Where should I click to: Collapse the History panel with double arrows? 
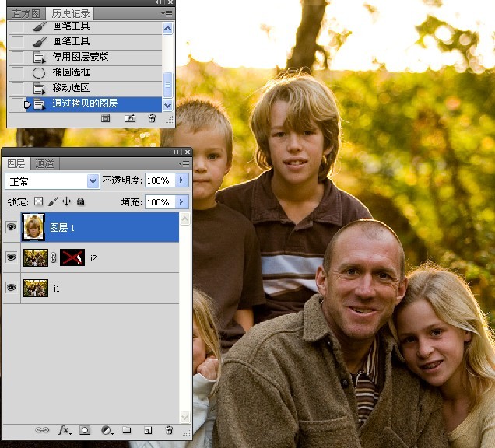[159, 2]
